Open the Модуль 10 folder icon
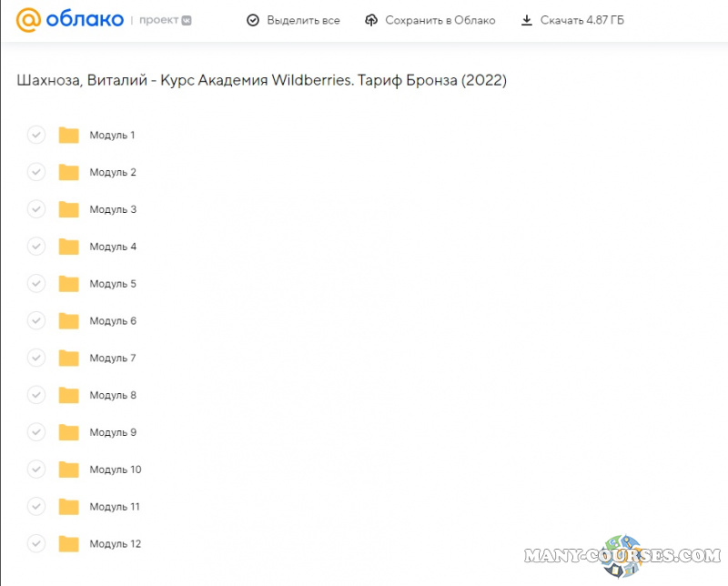This screenshot has width=728, height=586. coord(68,470)
